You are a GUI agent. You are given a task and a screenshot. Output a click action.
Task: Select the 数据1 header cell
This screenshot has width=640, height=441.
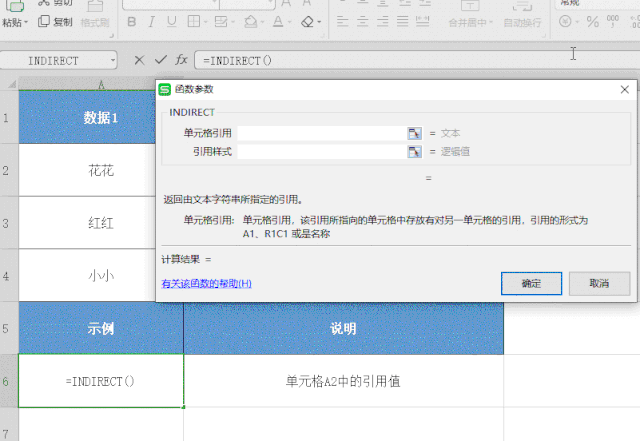point(87,117)
